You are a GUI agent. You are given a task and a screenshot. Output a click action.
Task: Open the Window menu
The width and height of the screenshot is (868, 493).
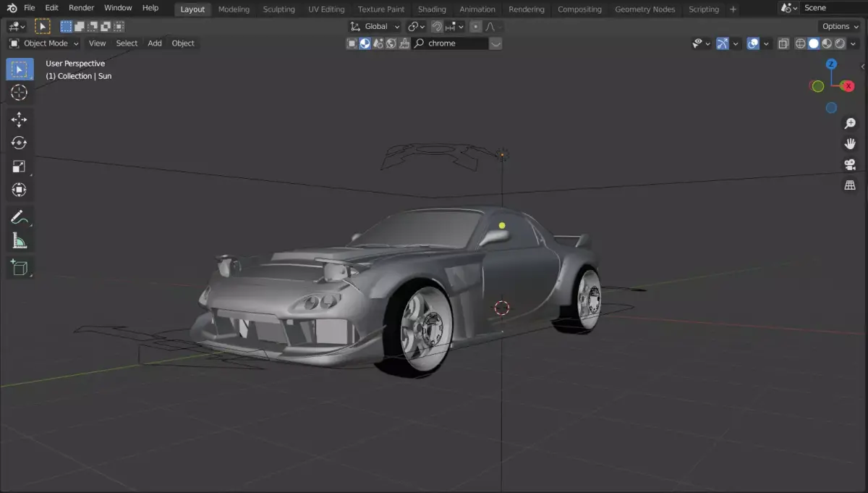[118, 8]
